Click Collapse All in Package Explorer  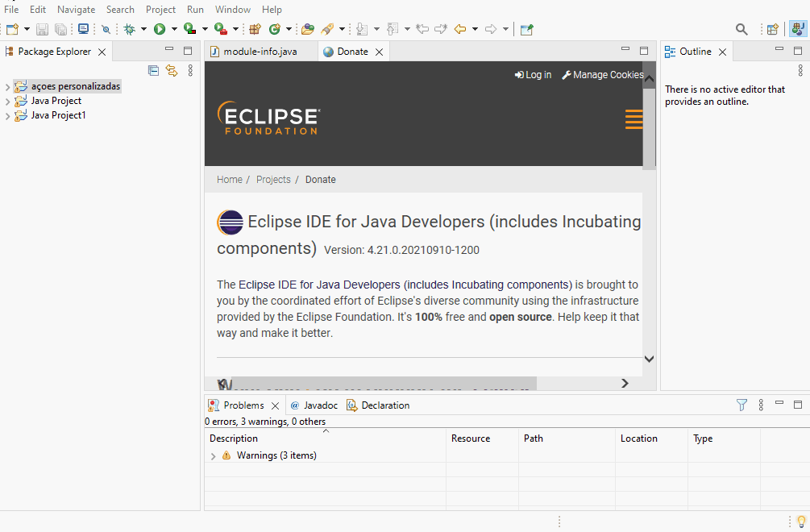coord(153,71)
